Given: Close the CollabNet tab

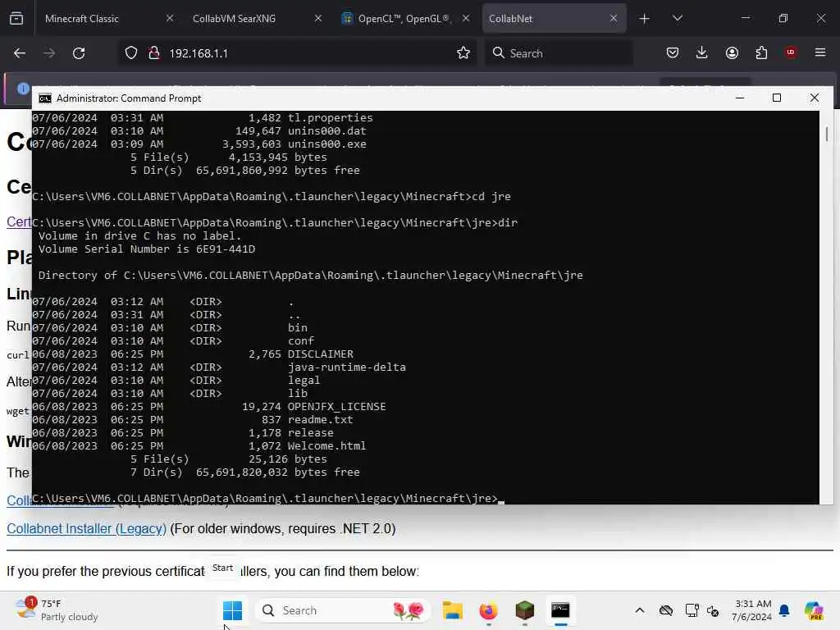Looking at the screenshot, I should [x=614, y=18].
